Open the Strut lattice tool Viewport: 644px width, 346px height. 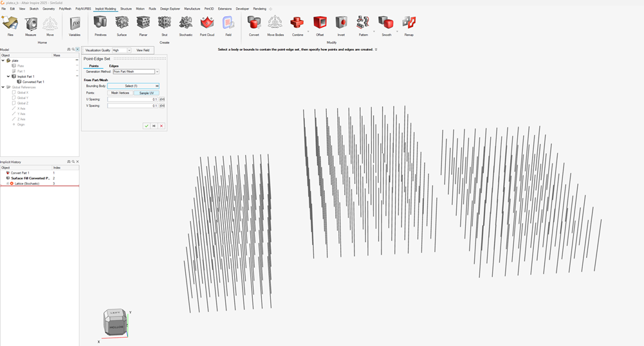(164, 24)
